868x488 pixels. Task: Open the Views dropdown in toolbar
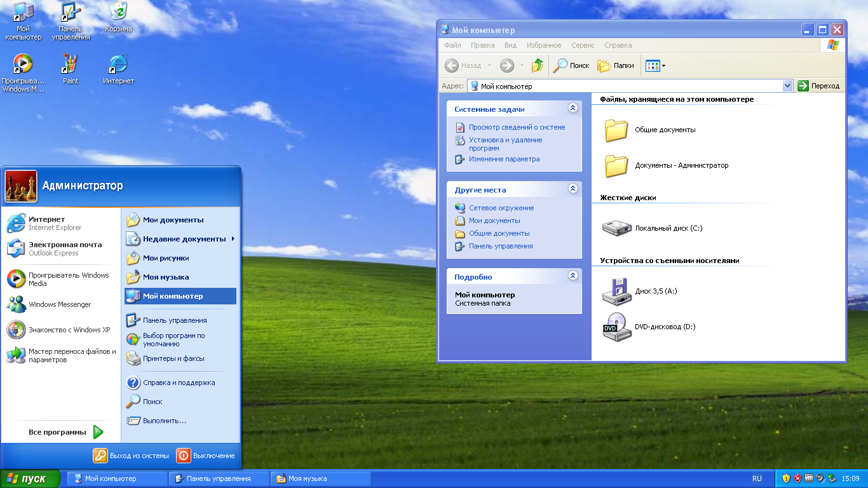(655, 65)
